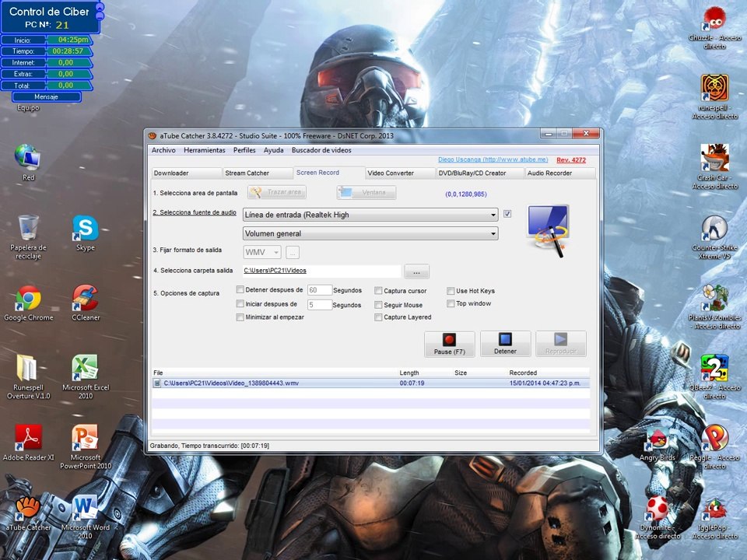The width and height of the screenshot is (747, 560).
Task: Check Minimizar al empezar option
Action: (240, 317)
